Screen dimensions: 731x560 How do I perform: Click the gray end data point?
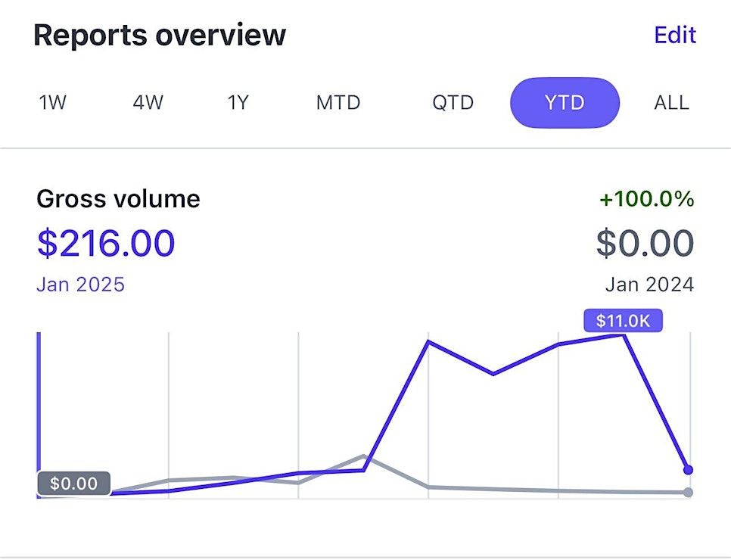coord(688,493)
